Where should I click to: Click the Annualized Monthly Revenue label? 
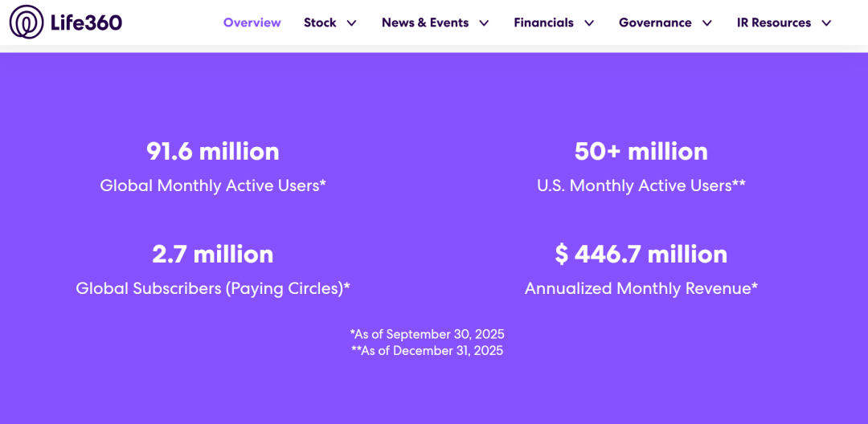click(641, 288)
